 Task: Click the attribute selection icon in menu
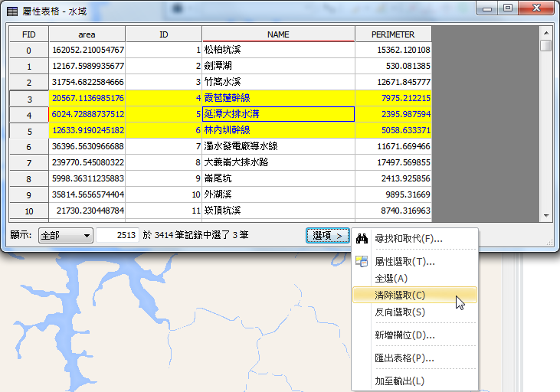[x=362, y=261]
